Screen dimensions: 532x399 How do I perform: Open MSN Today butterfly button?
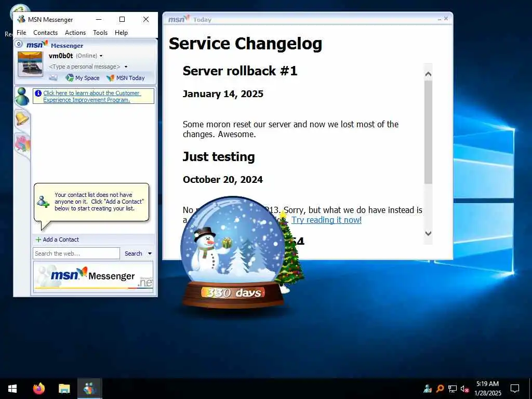click(126, 78)
